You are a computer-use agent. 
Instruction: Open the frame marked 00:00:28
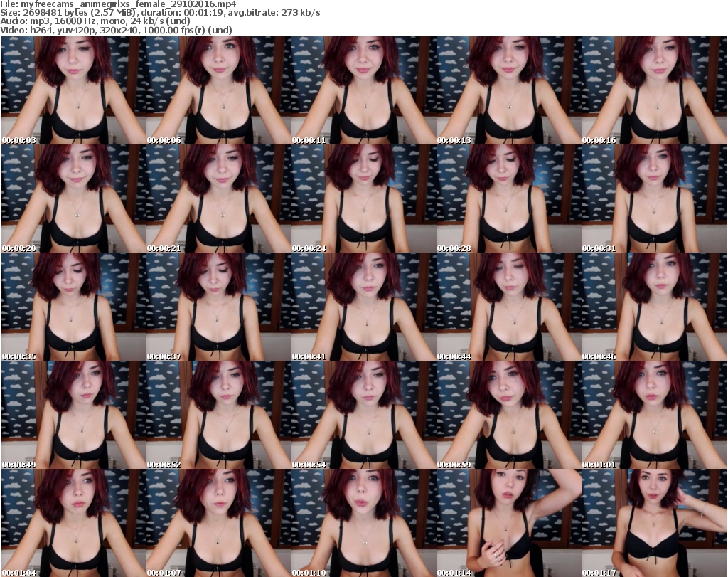tap(508, 198)
